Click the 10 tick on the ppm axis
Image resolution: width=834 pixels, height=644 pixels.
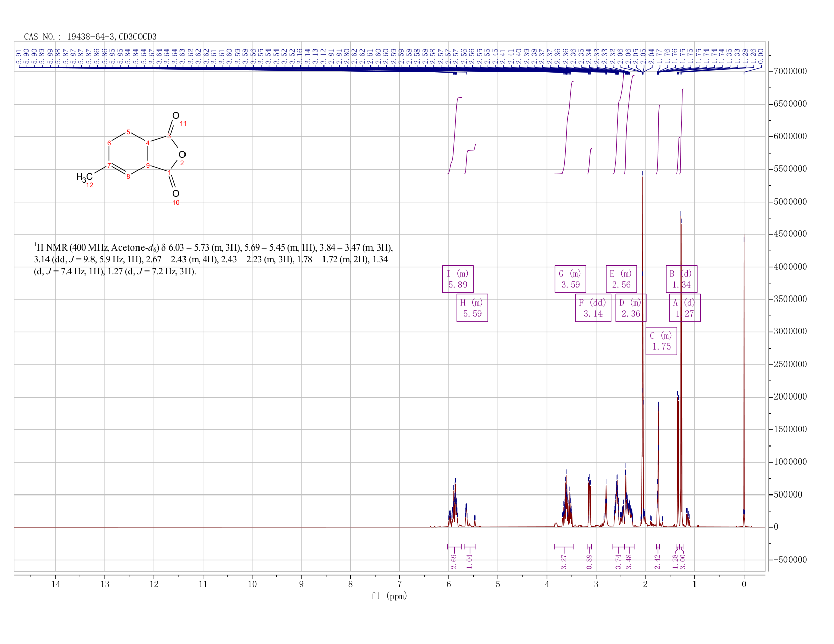pos(252,584)
